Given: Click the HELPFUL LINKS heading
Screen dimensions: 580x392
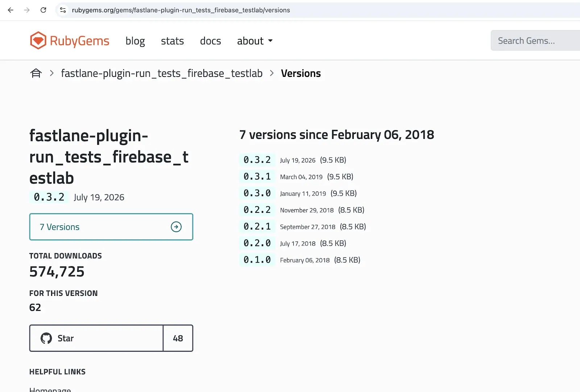Looking at the screenshot, I should [x=57, y=372].
